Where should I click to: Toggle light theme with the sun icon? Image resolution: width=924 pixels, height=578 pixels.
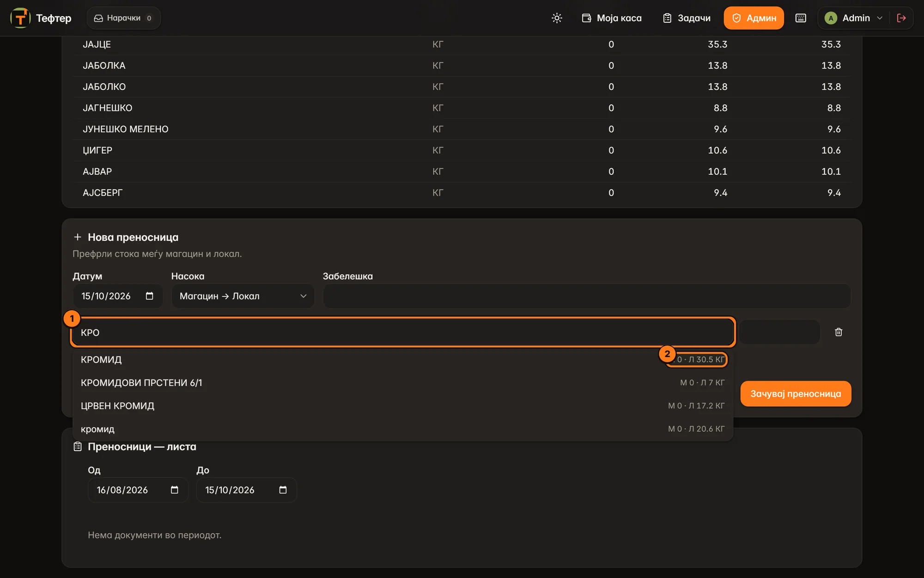click(x=557, y=18)
